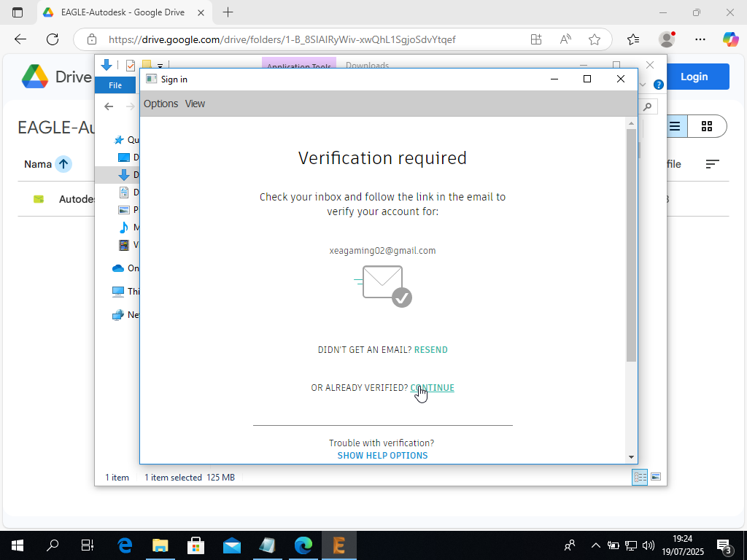Switch to thumbnail view in Explorer status bar
747x560 pixels.
656,477
